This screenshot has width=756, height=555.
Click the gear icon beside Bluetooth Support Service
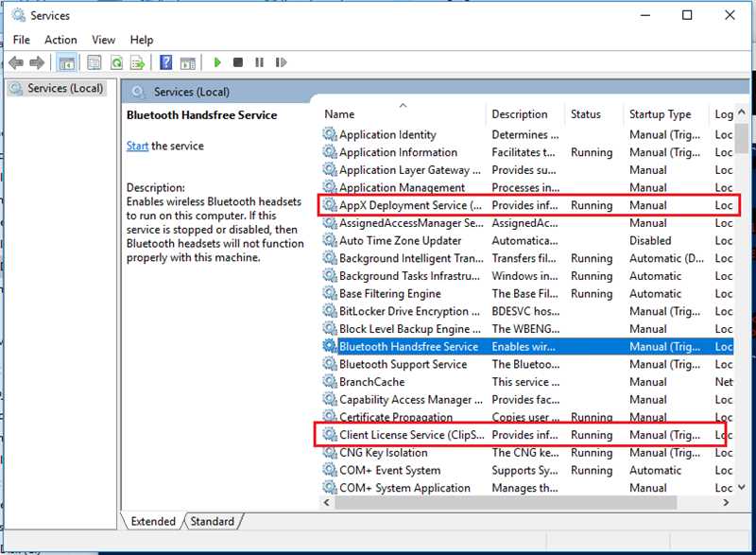pos(330,364)
